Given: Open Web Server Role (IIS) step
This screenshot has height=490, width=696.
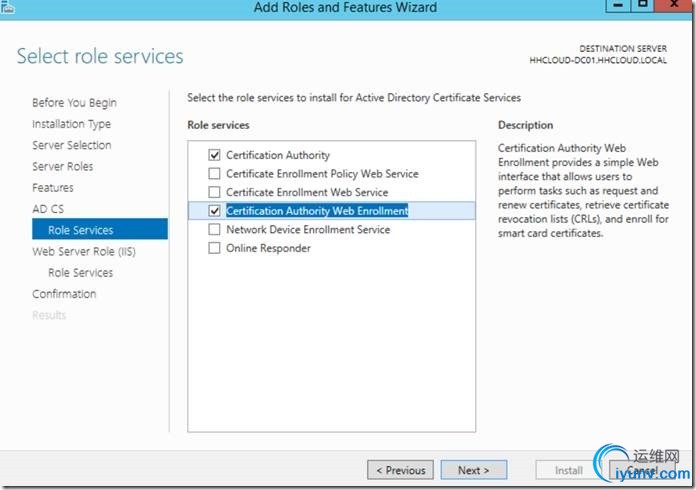Looking at the screenshot, I should (83, 251).
